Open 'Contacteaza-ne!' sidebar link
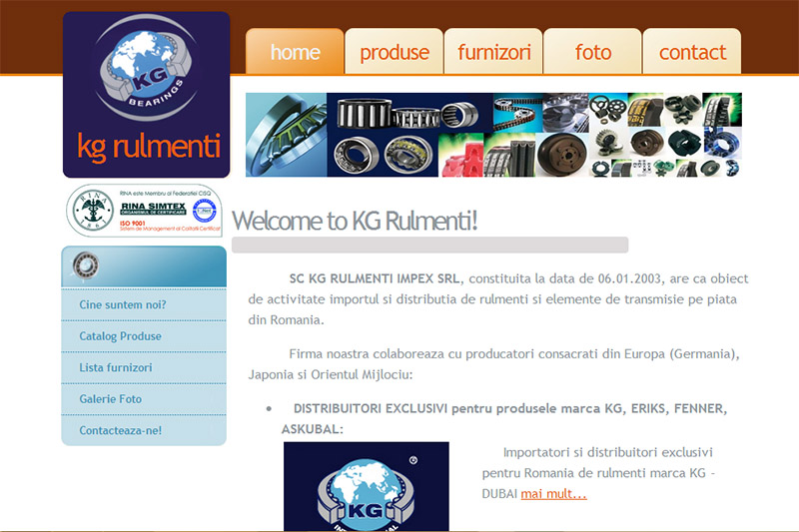799x532 pixels. point(121,431)
